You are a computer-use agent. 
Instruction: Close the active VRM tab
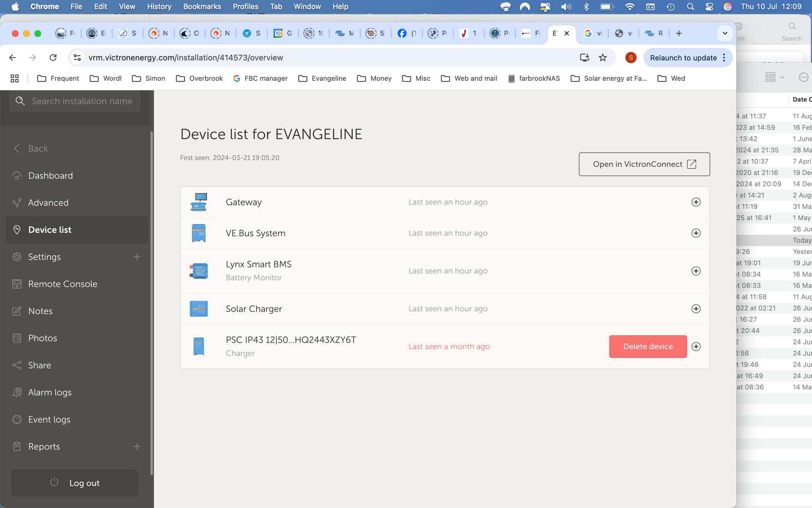[567, 33]
